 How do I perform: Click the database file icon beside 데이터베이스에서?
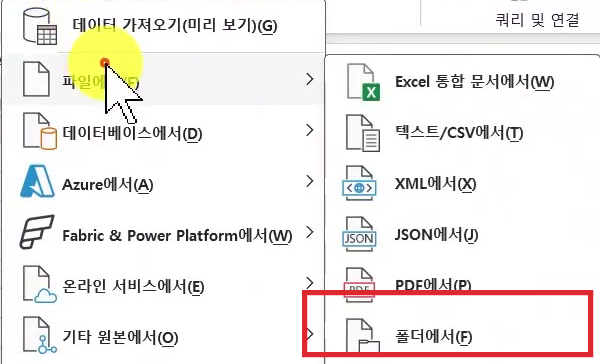[x=40, y=131]
